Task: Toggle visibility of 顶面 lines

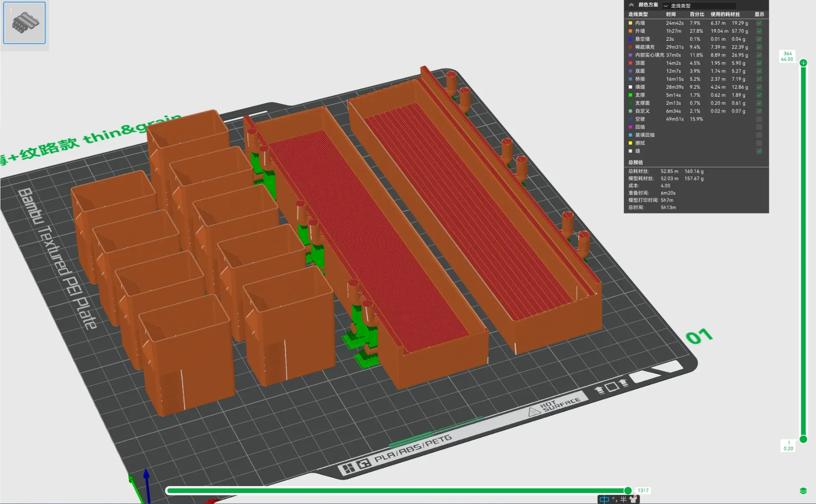Action: click(759, 63)
